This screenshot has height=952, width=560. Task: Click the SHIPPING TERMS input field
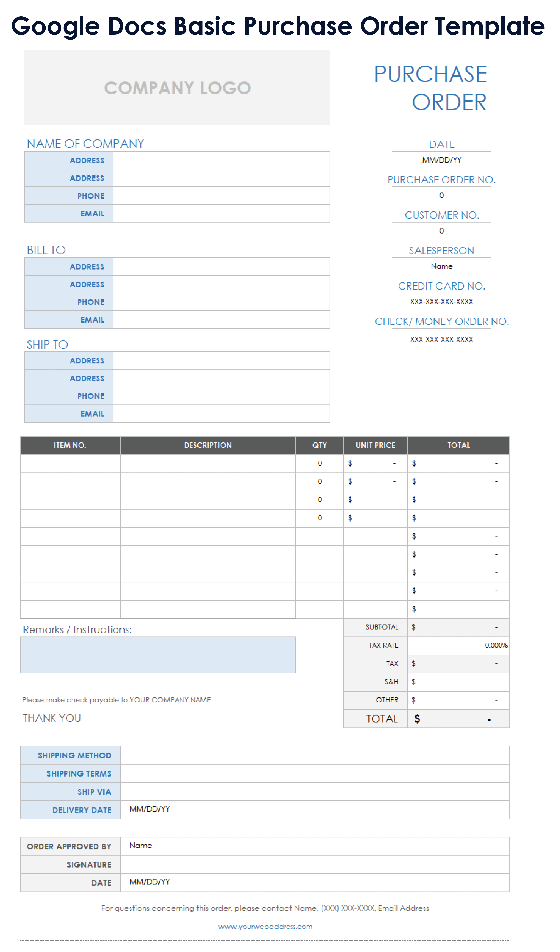[314, 773]
